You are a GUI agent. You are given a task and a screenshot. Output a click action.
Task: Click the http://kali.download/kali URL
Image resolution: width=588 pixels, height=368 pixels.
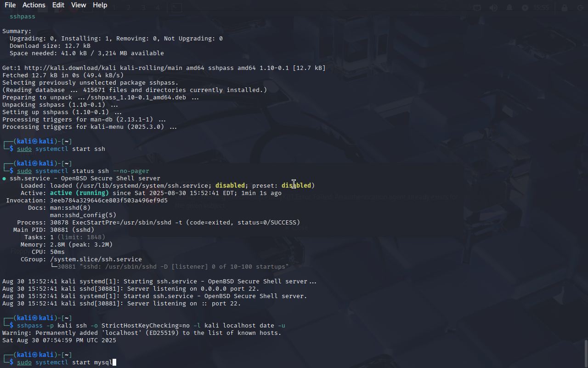coord(68,68)
